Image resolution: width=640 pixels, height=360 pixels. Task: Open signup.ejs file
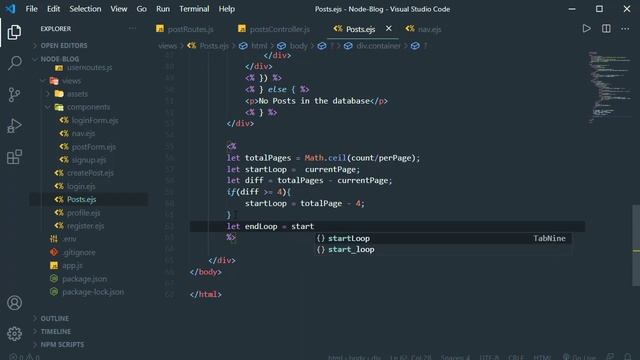coord(89,160)
